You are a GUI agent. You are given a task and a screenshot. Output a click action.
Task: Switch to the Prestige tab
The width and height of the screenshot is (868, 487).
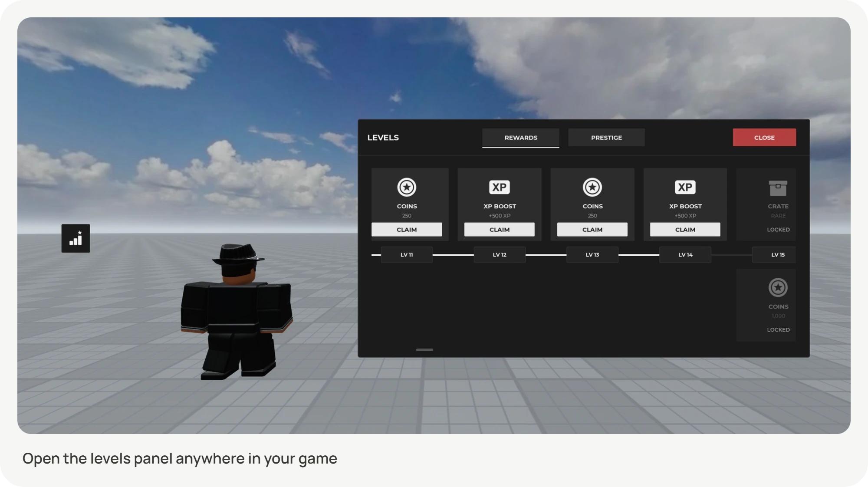tap(606, 138)
